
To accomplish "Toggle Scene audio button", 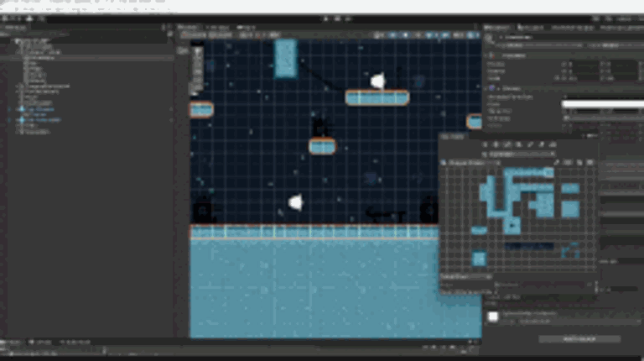I will (418, 35).
